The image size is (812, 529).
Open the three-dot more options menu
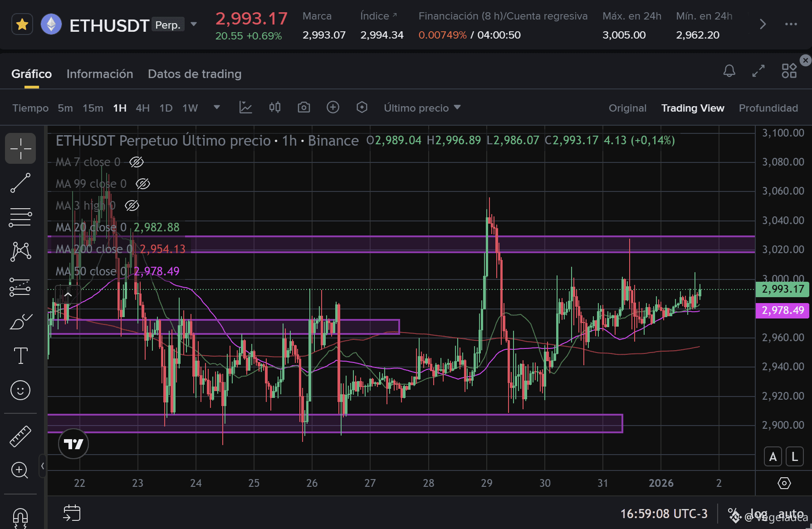(x=791, y=24)
